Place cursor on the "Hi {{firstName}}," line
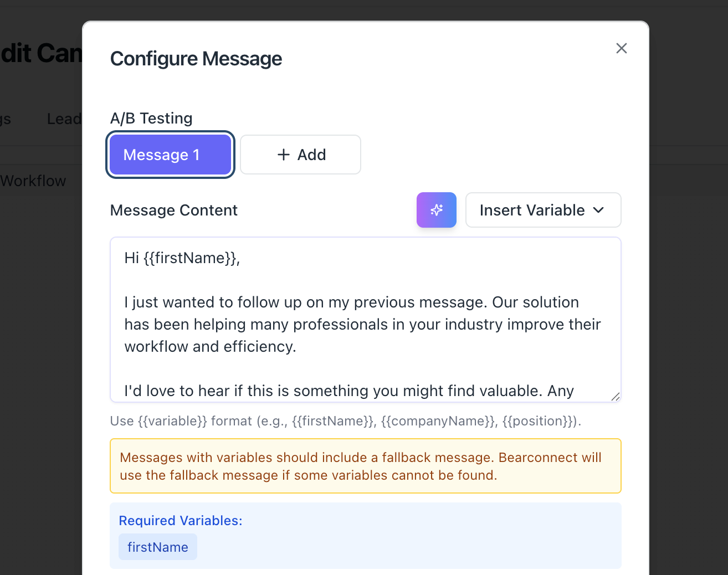This screenshot has height=575, width=728. 182,258
